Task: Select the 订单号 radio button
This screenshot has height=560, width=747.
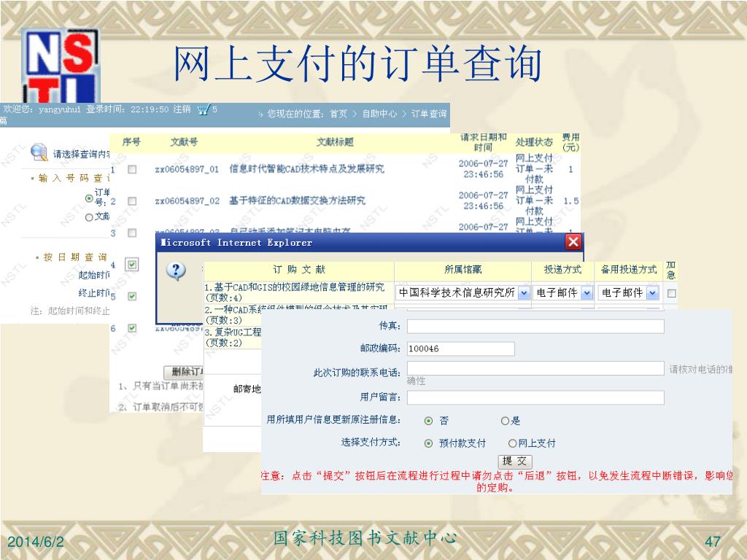Action: point(89,198)
